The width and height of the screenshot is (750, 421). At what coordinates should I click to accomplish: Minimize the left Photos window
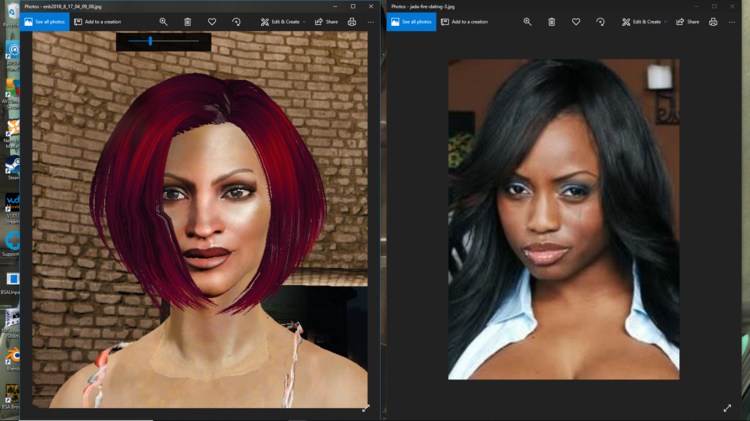335,6
